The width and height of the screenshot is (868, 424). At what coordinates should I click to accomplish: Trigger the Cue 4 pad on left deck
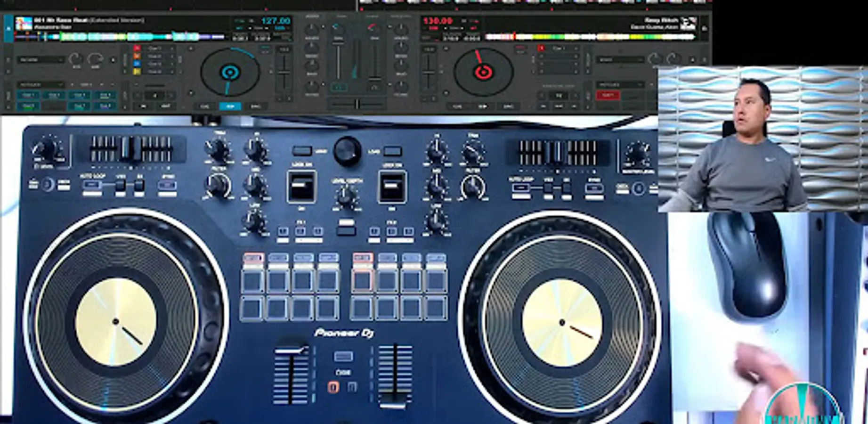coord(105,96)
